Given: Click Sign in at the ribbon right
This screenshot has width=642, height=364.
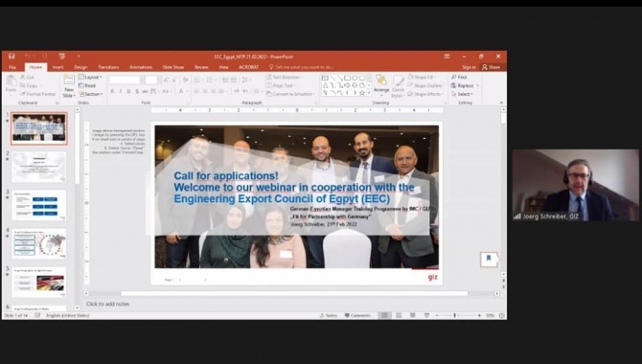Looking at the screenshot, I should click(469, 67).
